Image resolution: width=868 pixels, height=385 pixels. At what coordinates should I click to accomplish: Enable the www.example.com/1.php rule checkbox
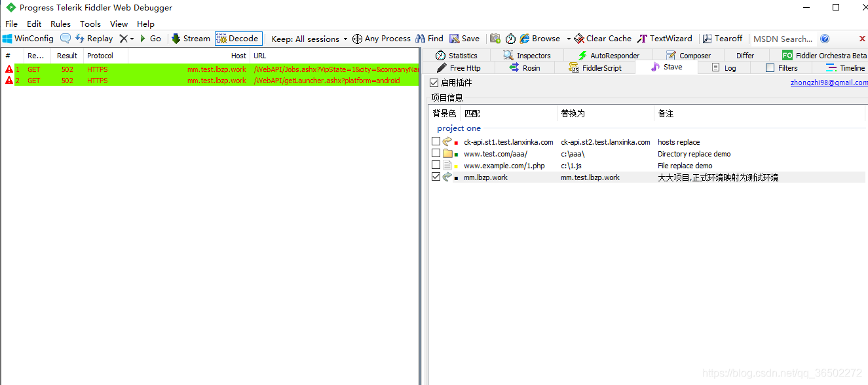point(436,165)
